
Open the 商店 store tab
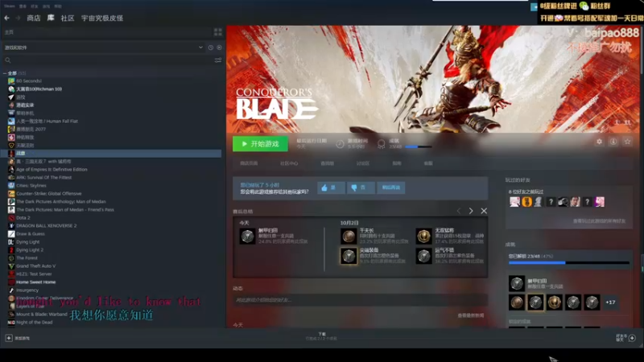click(34, 18)
